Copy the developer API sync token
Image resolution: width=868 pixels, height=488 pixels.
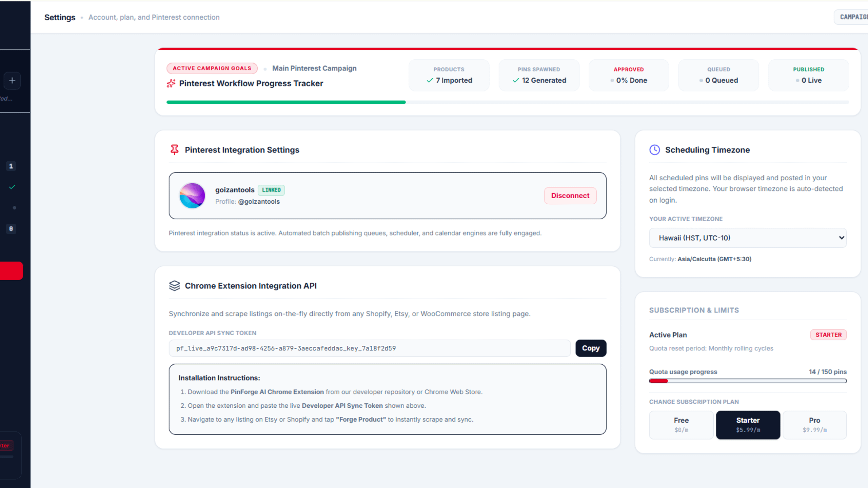[591, 348]
